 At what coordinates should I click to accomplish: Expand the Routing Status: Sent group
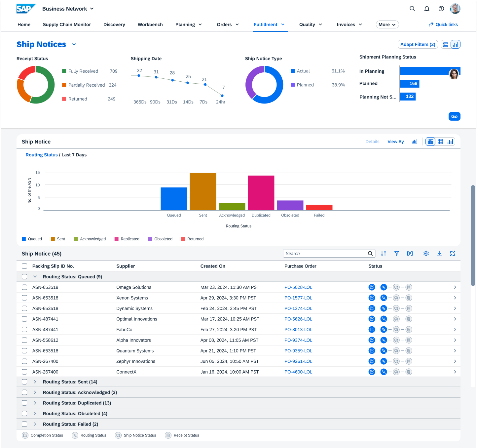[x=35, y=382]
